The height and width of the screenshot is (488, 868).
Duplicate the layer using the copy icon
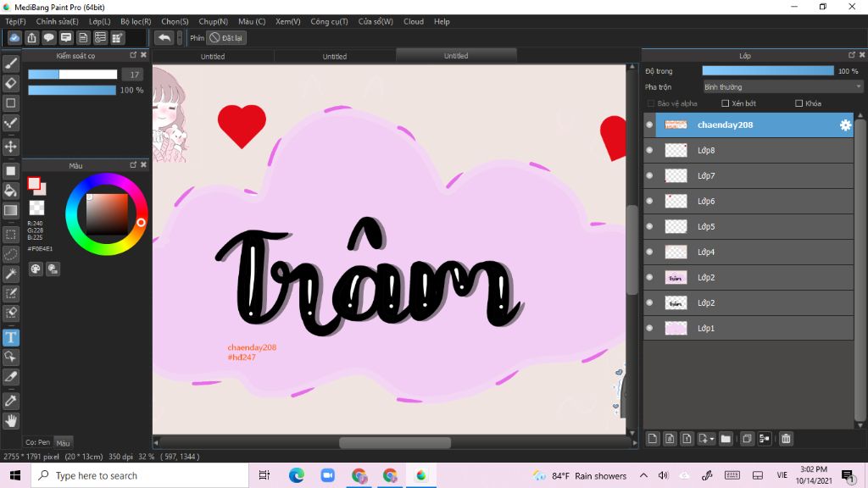747,439
